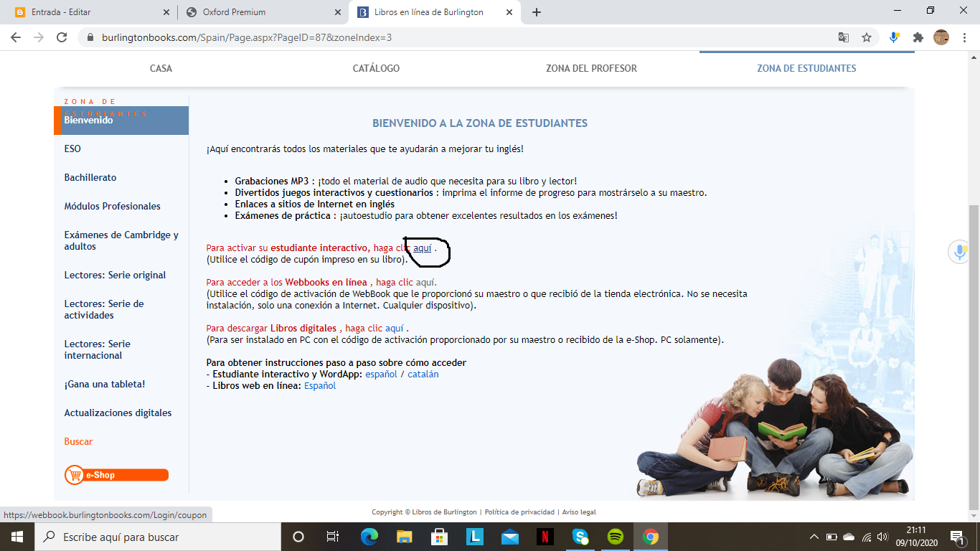The height and width of the screenshot is (551, 980).
Task: Select Bienvenido in the sidebar
Action: tap(121, 121)
